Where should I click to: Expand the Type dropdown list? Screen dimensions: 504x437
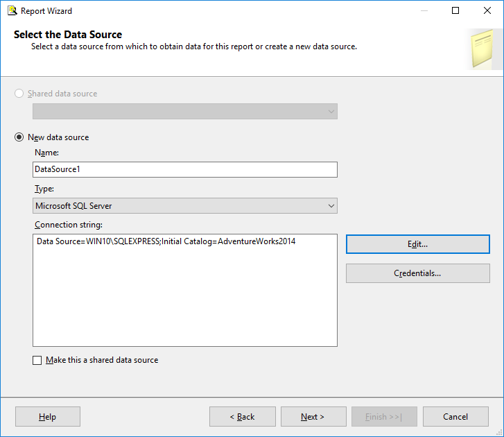330,206
